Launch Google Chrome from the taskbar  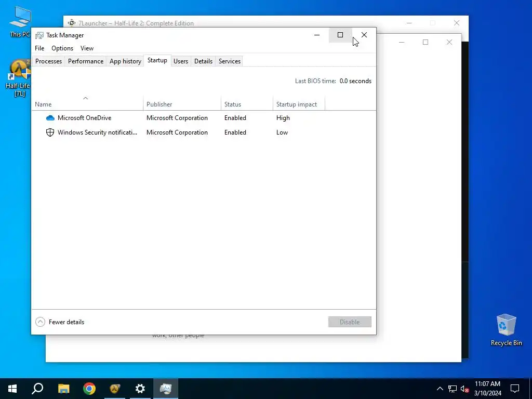pyautogui.click(x=89, y=389)
